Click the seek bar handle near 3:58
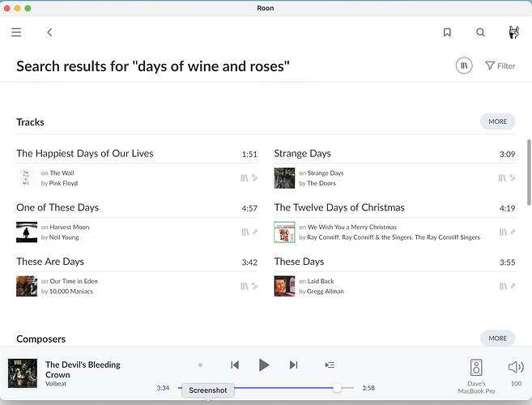532x405 pixels. pyautogui.click(x=337, y=388)
